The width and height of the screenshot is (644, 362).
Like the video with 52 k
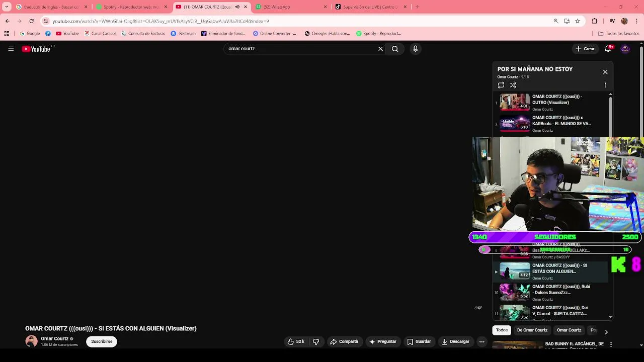(296, 341)
